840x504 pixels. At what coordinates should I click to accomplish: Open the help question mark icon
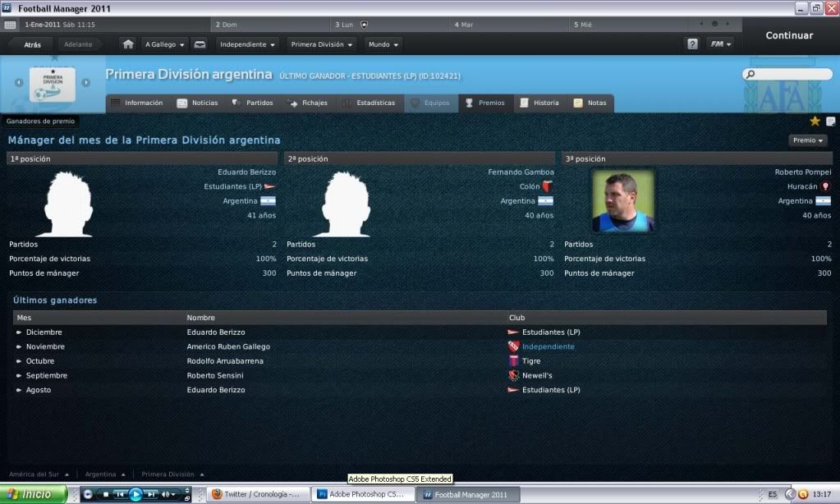[692, 44]
